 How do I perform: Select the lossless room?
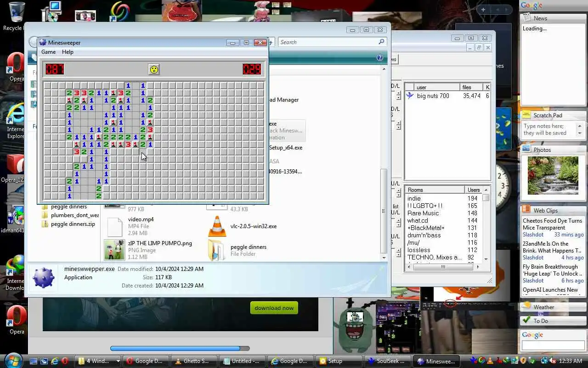tap(418, 250)
